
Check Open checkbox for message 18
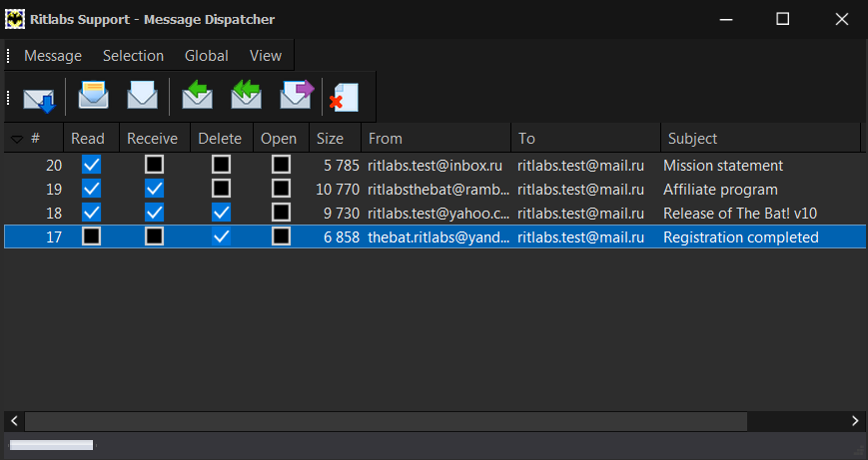pyautogui.click(x=282, y=213)
